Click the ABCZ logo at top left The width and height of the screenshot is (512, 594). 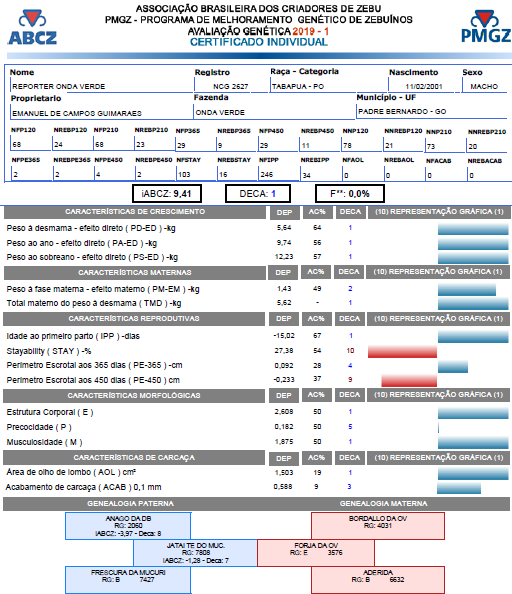(x=33, y=27)
